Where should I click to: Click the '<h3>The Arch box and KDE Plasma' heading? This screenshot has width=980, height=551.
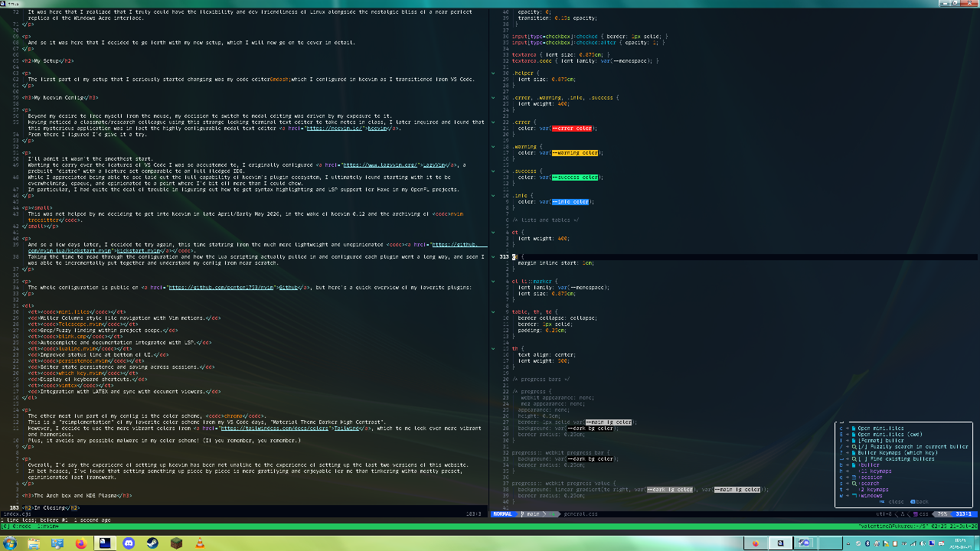click(x=75, y=496)
